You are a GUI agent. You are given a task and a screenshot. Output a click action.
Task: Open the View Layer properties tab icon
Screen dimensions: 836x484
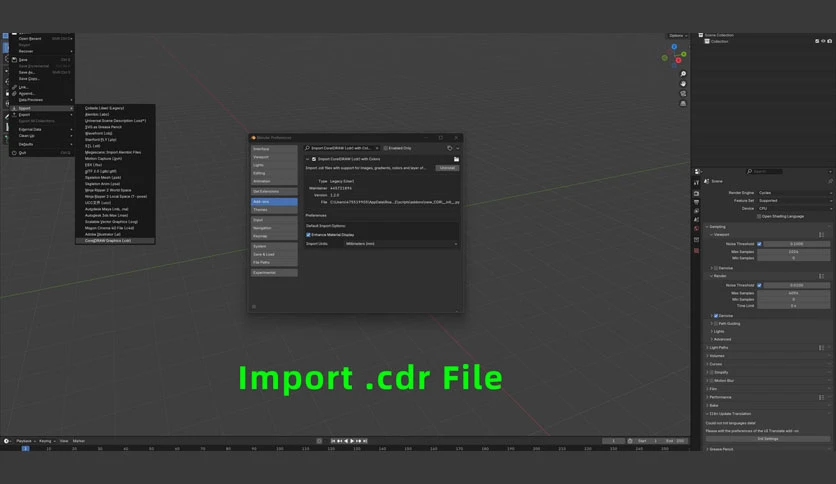(696, 211)
